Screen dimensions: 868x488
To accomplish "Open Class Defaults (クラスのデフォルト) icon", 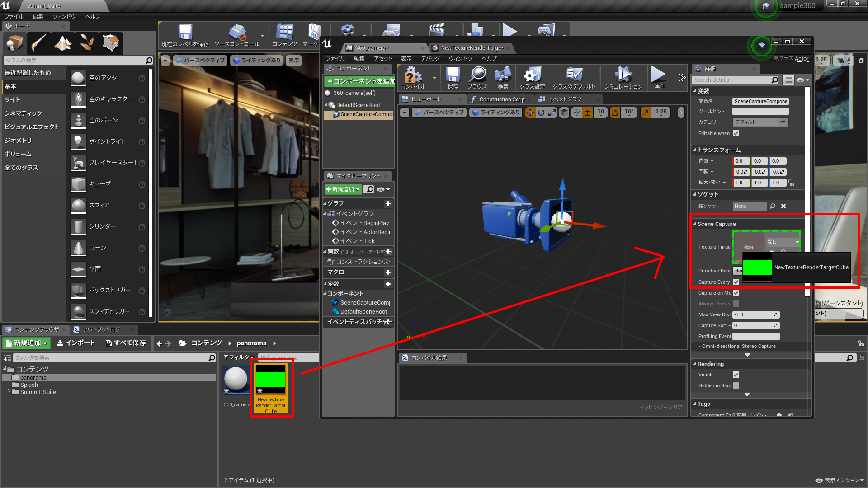I will click(574, 77).
